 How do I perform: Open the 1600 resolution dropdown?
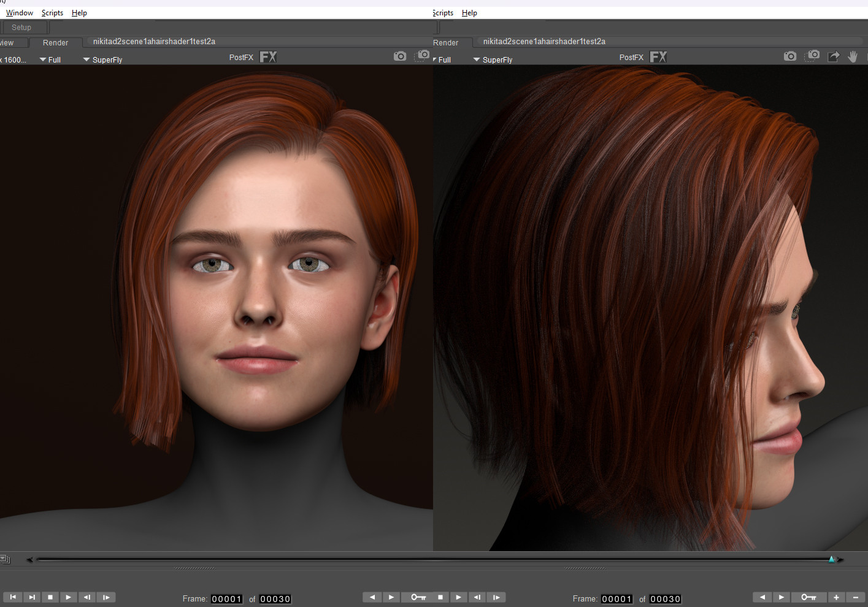coord(13,60)
